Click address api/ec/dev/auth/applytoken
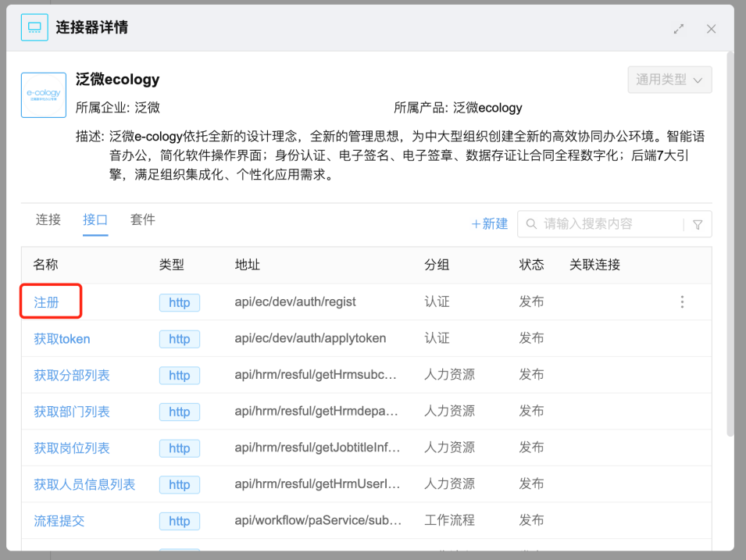 tap(310, 338)
